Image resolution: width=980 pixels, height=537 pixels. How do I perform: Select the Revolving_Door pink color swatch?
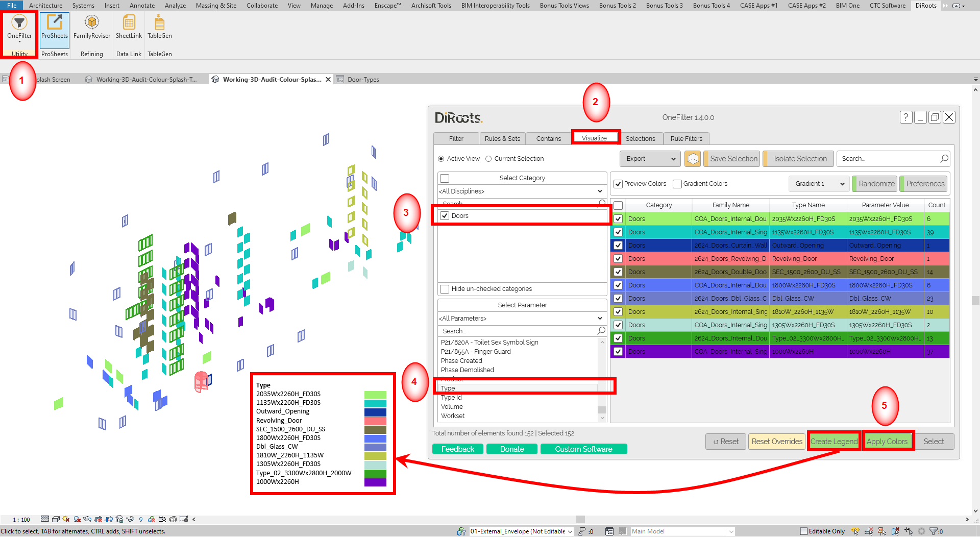point(375,420)
